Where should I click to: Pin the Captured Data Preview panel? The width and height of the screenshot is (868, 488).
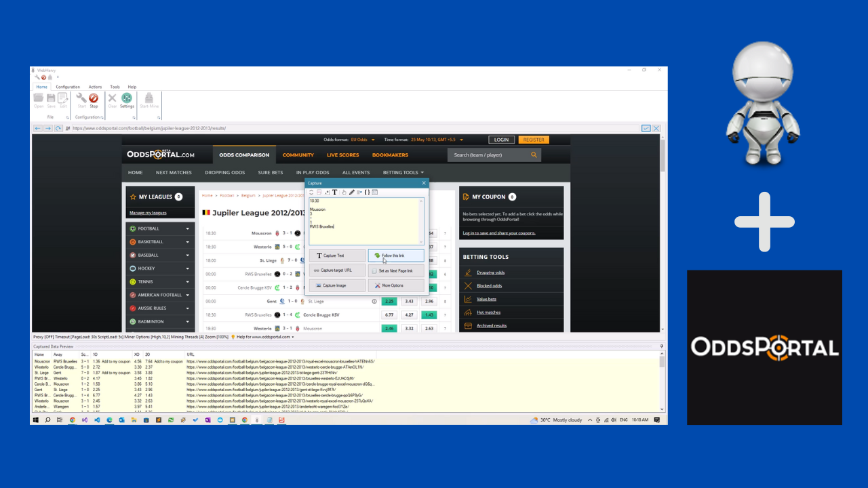pos(663,346)
